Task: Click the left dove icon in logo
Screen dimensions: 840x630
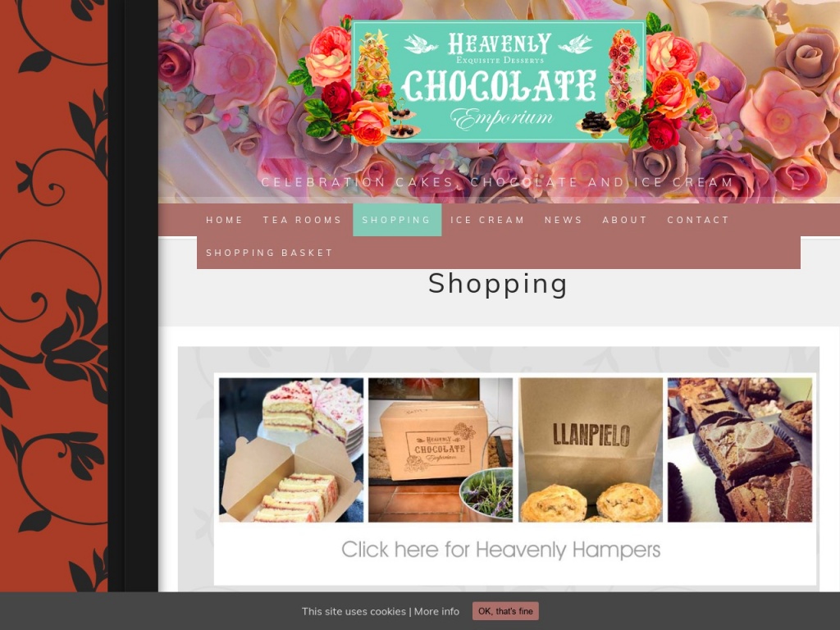Action: point(421,44)
